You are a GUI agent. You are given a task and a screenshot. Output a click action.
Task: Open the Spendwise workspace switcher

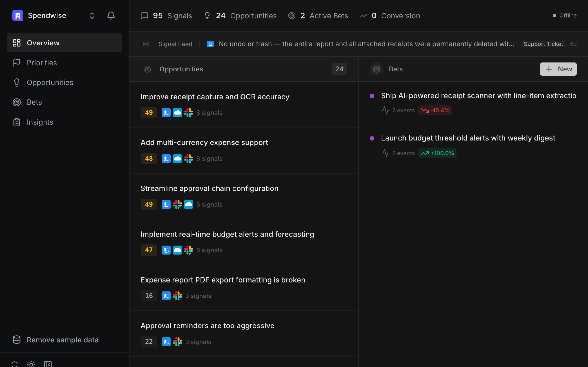click(x=92, y=15)
